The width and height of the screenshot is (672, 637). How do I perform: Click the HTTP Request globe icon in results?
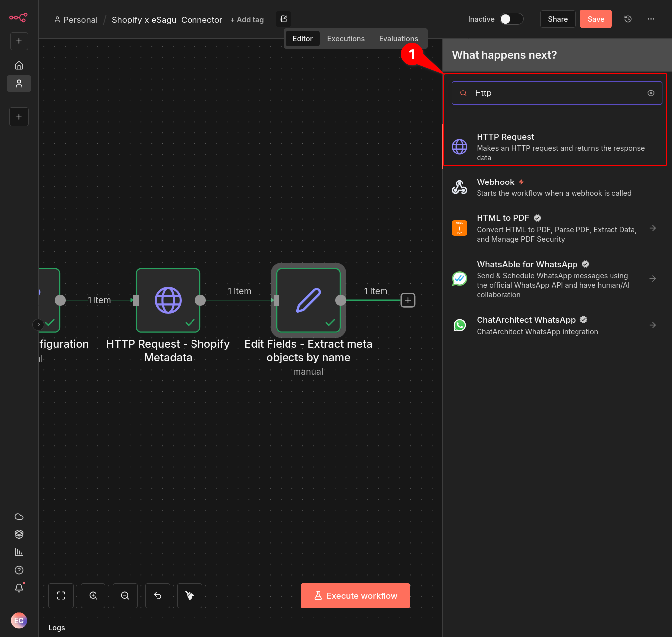pyautogui.click(x=459, y=147)
